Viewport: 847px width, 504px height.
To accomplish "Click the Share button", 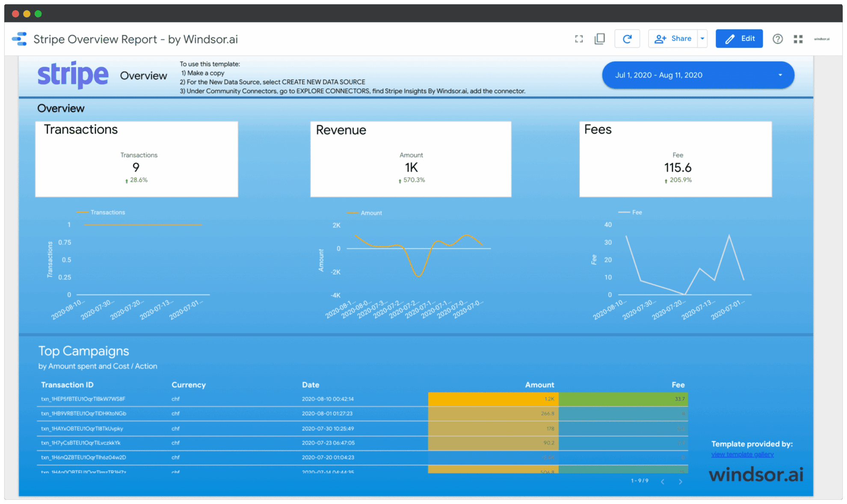I will pos(673,38).
